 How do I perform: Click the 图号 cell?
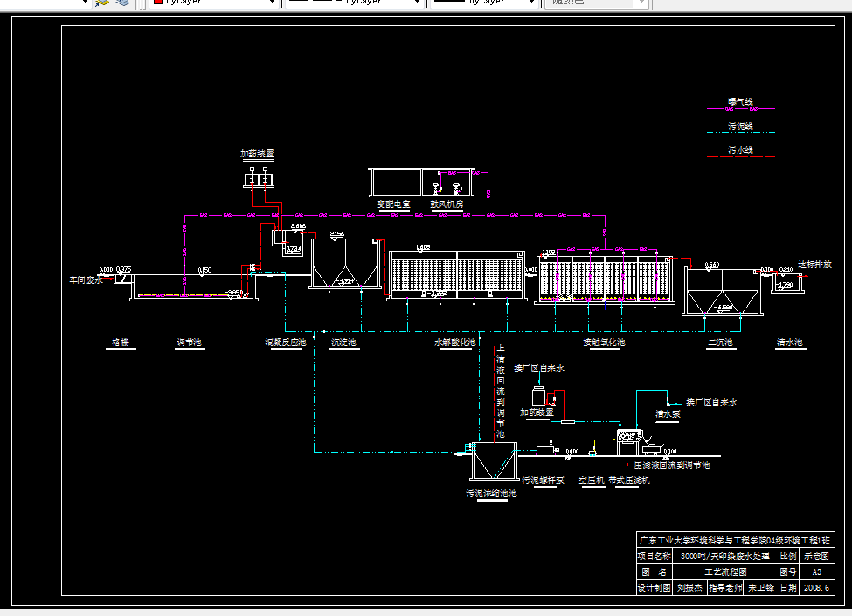click(x=788, y=572)
